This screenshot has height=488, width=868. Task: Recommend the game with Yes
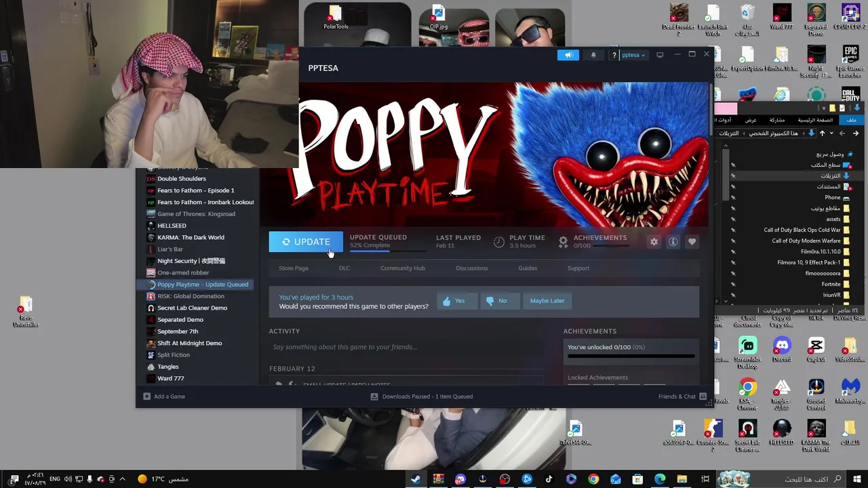pyautogui.click(x=456, y=301)
